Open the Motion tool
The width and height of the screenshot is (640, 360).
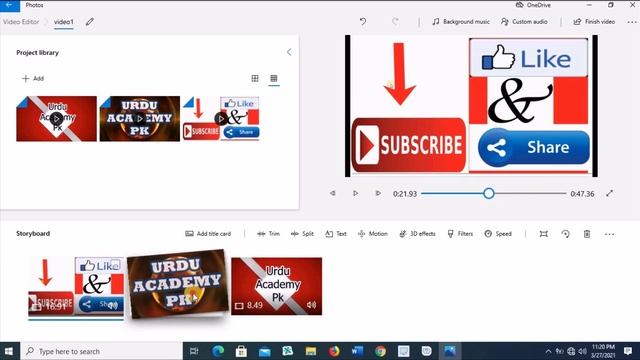373,234
